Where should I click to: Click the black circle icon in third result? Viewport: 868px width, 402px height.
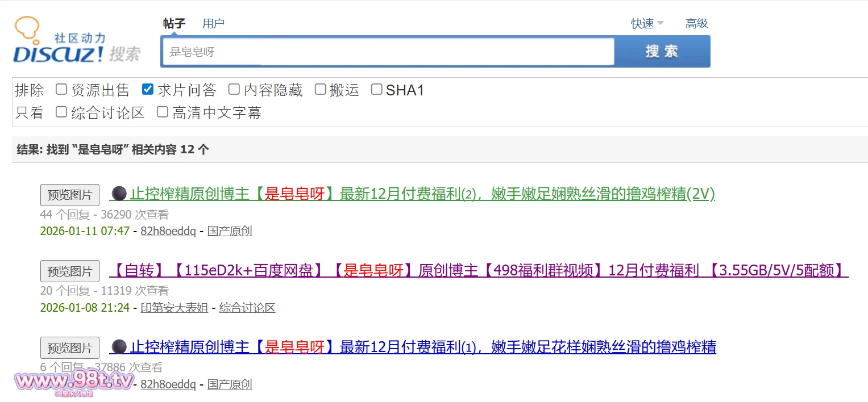118,346
